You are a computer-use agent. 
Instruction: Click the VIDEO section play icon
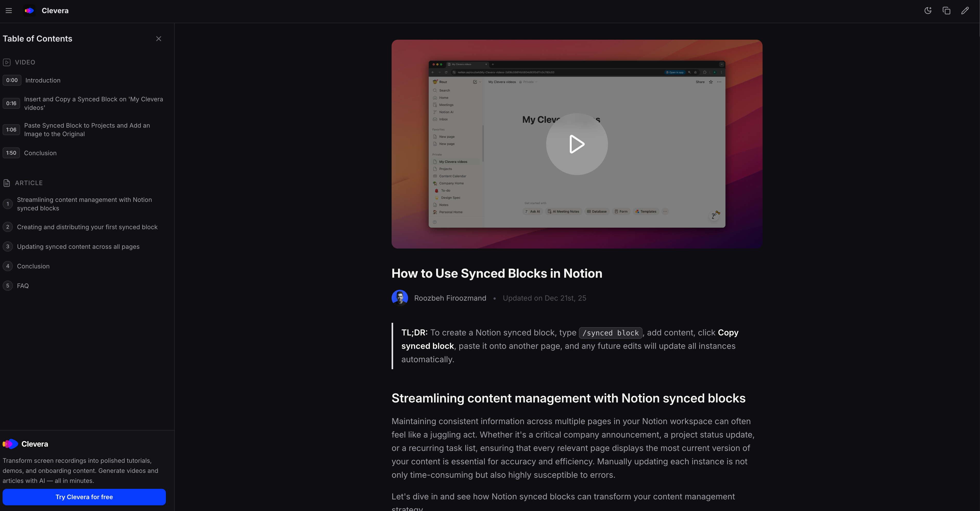pyautogui.click(x=6, y=62)
